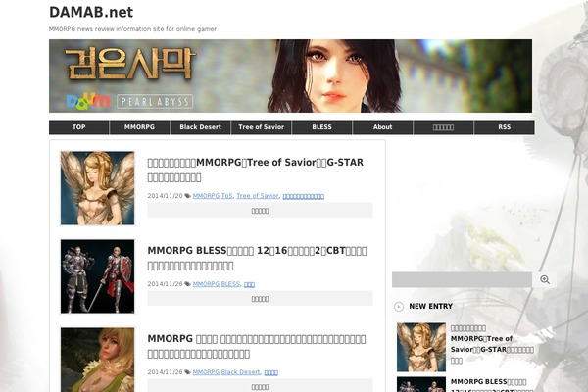
Task: Go to the TOP menu item
Action: pos(78,127)
